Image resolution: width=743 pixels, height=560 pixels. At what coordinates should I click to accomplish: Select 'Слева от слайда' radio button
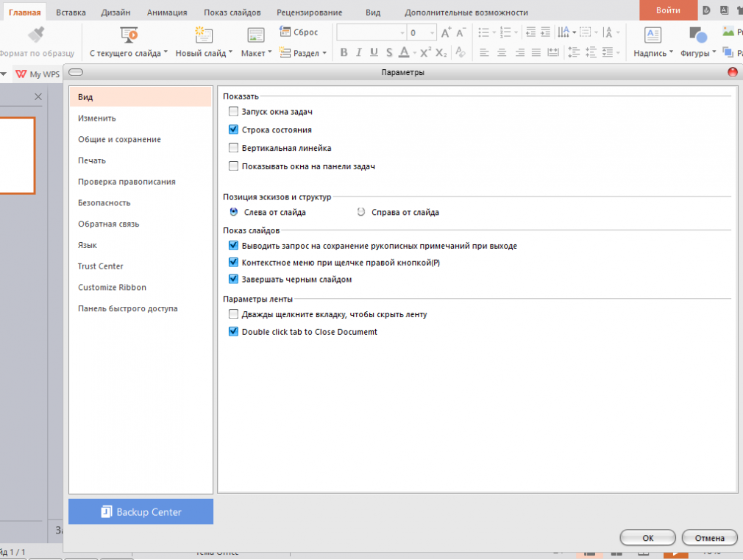[x=234, y=212]
